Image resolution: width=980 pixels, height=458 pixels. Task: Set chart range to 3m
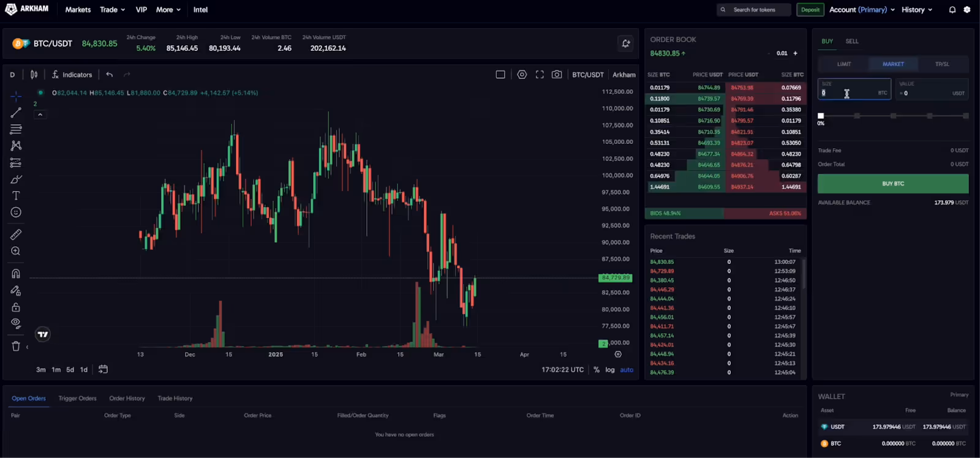(41, 370)
